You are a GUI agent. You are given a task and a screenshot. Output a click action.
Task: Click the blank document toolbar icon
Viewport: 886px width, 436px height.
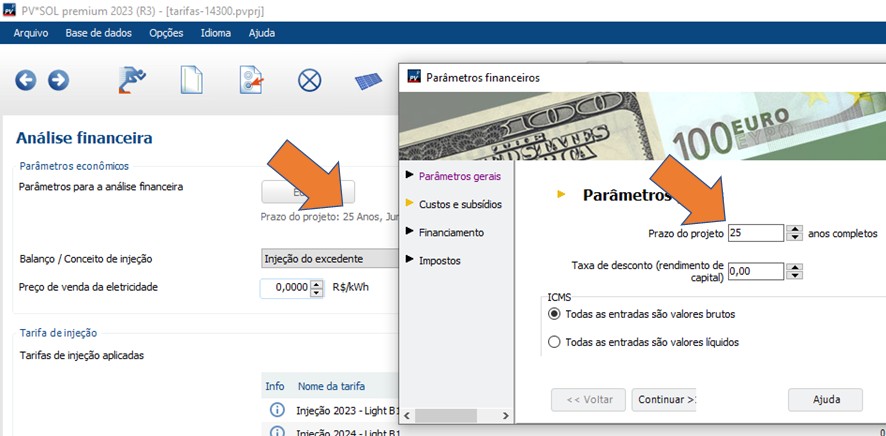[191, 80]
